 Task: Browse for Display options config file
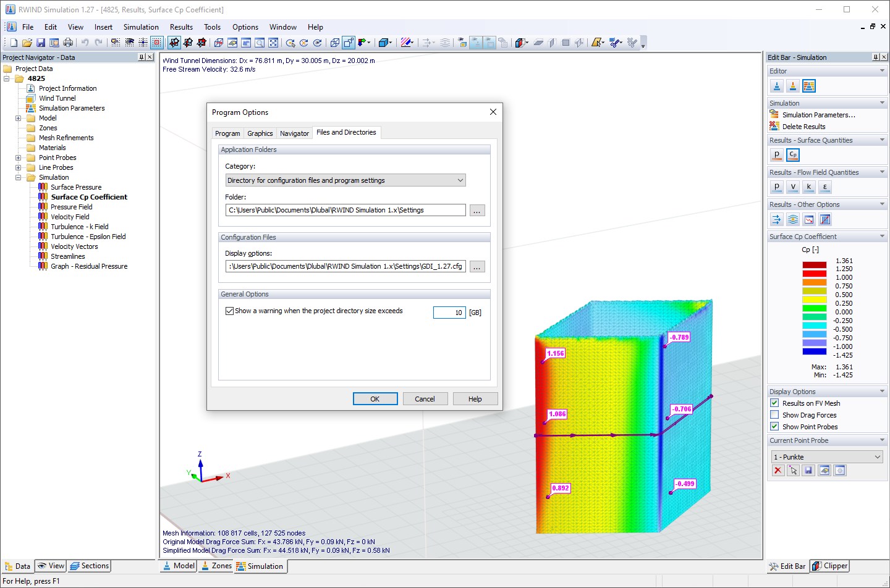477,267
